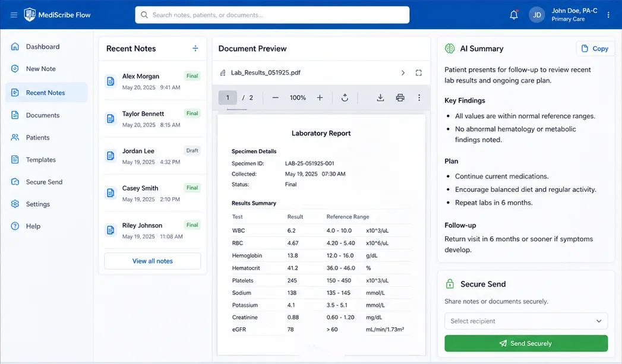Click John Doe, PA-C profile name
622x364 pixels.
(x=574, y=11)
